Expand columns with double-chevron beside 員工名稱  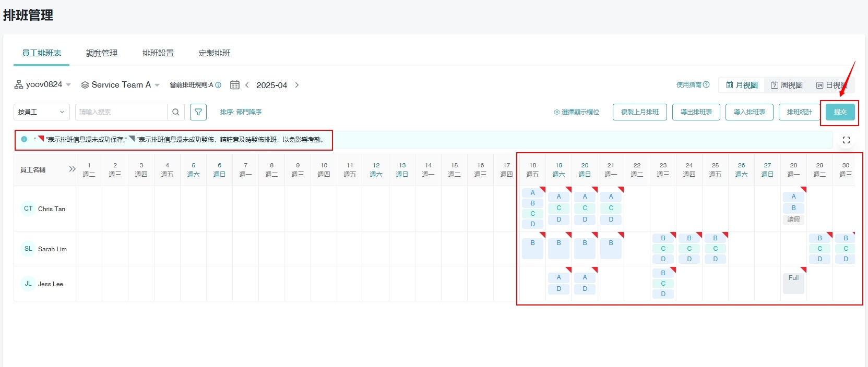point(72,169)
